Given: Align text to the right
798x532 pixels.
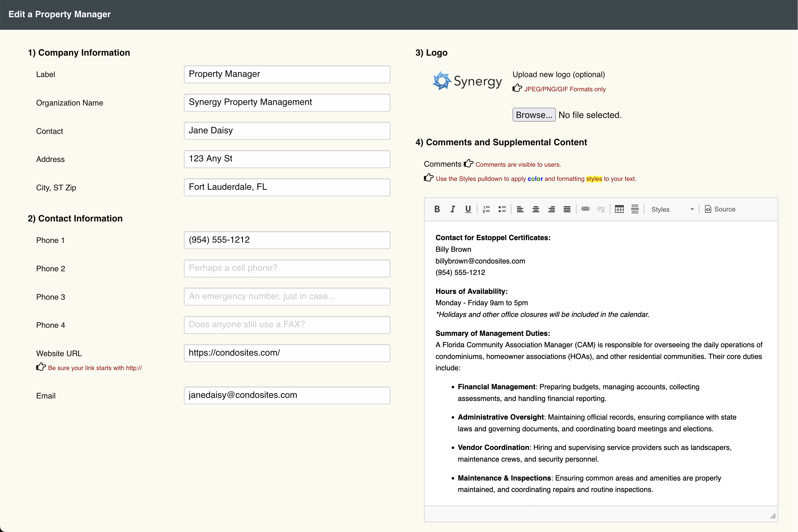Looking at the screenshot, I should 551,209.
